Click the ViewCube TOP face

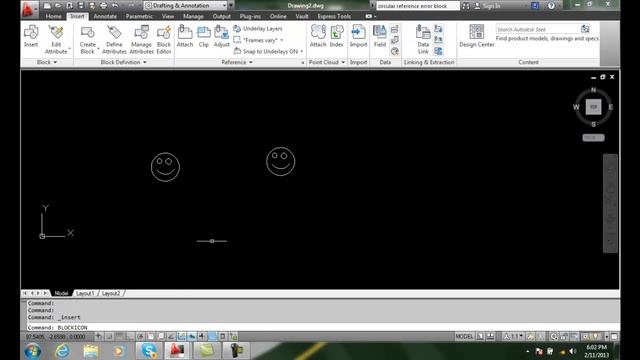click(x=593, y=107)
